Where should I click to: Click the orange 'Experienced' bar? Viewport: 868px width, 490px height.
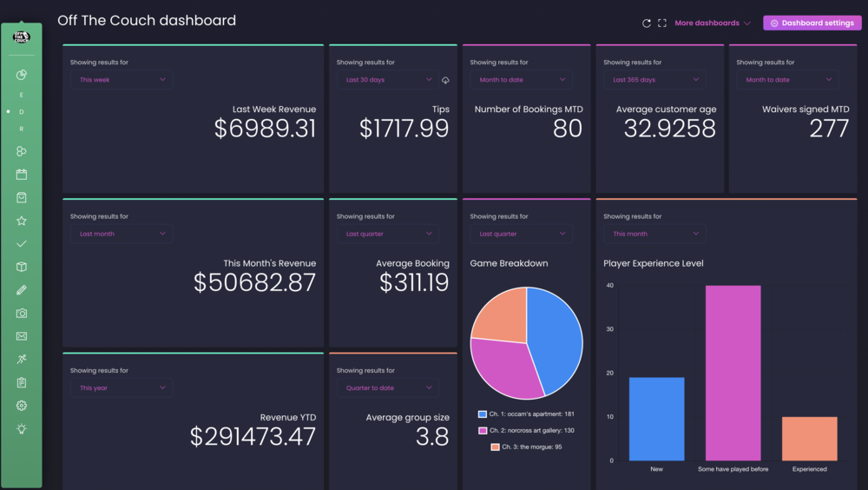click(x=809, y=439)
